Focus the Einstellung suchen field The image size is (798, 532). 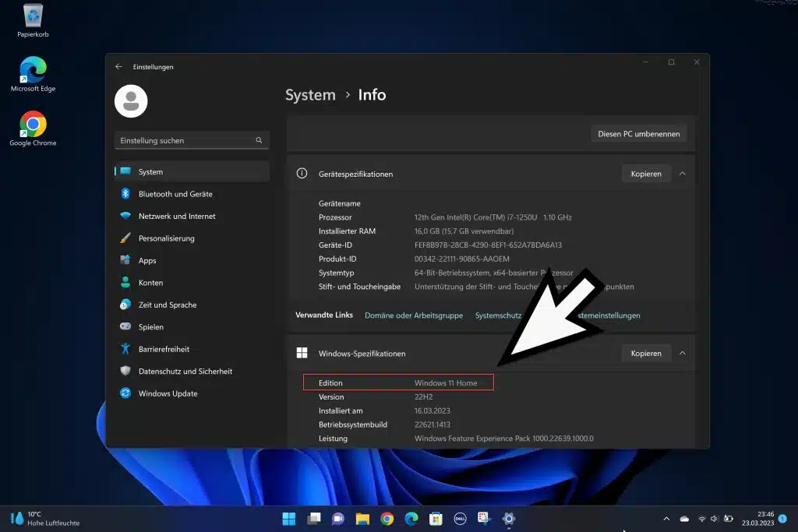click(192, 140)
